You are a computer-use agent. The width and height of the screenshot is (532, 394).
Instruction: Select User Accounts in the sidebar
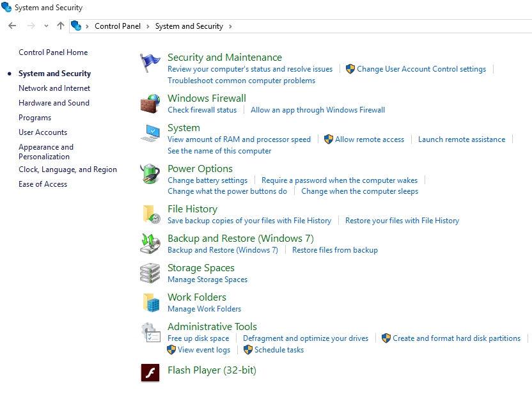43,132
